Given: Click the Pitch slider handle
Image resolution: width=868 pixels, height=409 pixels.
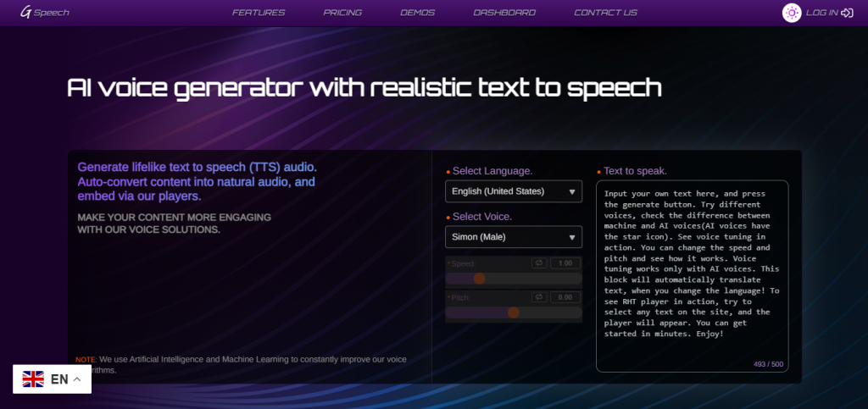Looking at the screenshot, I should pos(514,312).
